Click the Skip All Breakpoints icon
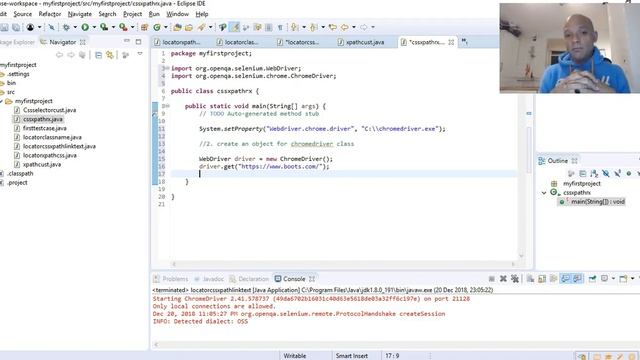 tap(51, 27)
